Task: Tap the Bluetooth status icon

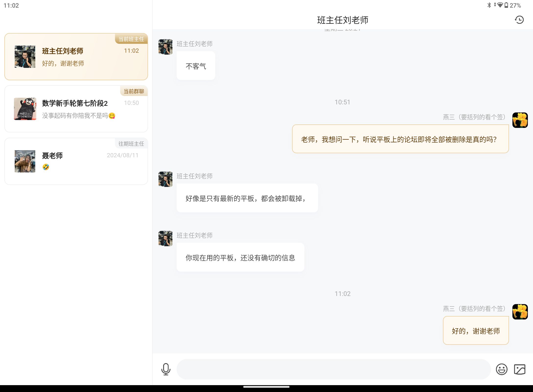Action: click(489, 5)
